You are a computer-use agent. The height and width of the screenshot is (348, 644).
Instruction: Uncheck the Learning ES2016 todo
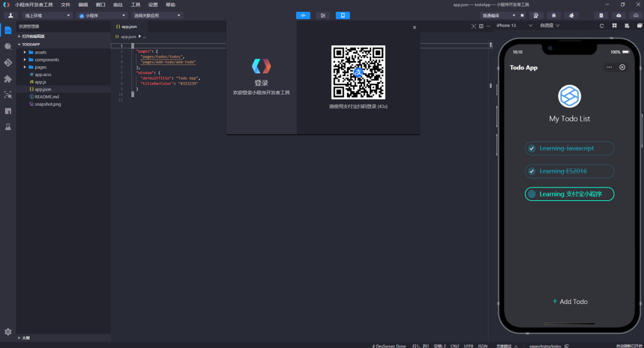[532, 171]
